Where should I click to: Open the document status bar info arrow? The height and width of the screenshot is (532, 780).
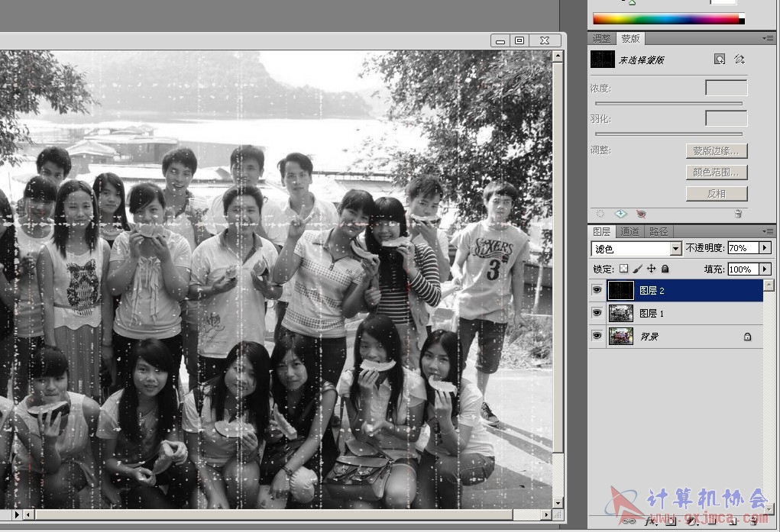click(17, 514)
